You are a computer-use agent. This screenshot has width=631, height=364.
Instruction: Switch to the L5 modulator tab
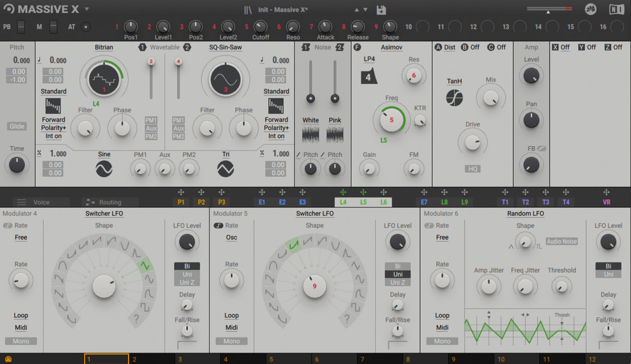click(363, 202)
